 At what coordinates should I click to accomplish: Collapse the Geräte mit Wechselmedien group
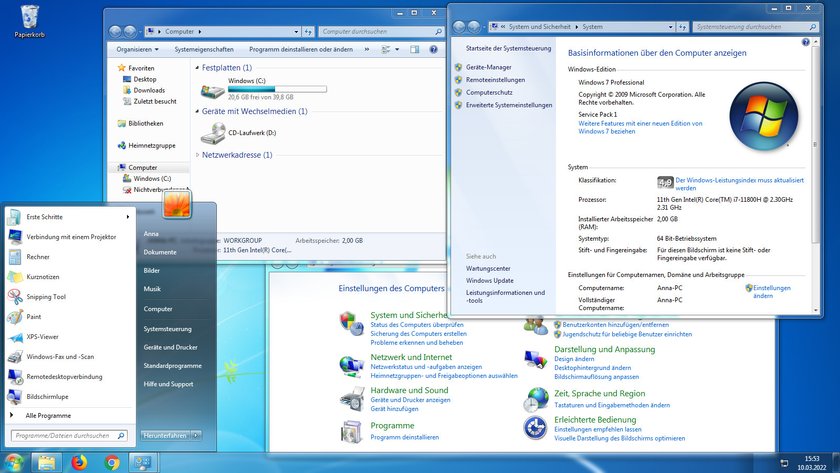coord(197,111)
